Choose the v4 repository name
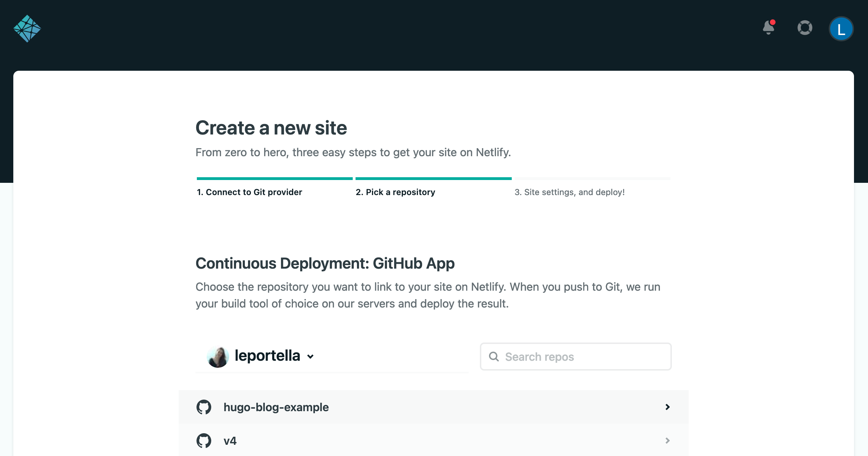Screen dimensions: 868x456 (x=230, y=441)
